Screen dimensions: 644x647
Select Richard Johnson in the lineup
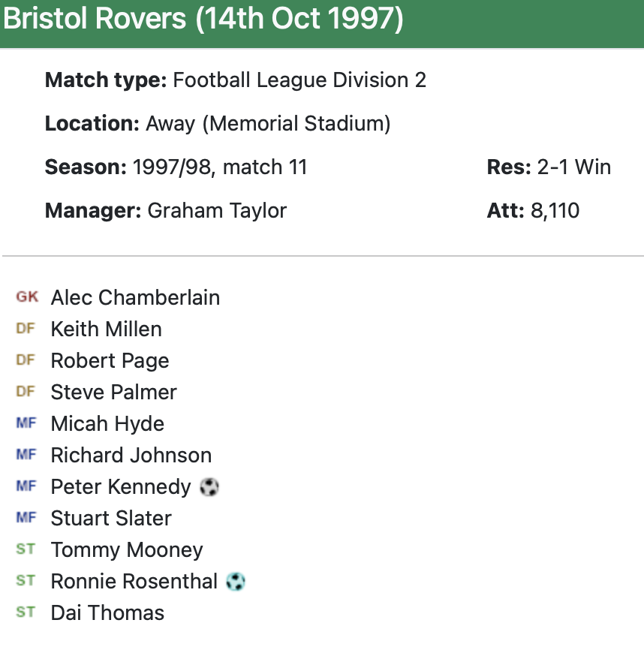(x=131, y=455)
